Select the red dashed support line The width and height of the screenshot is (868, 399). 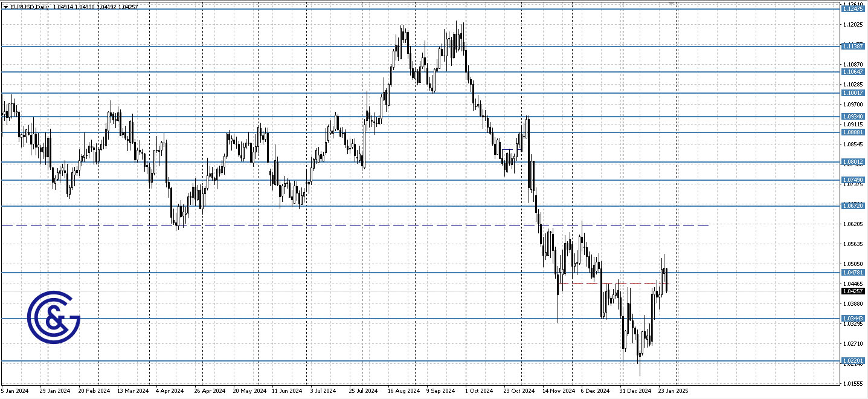[x=604, y=283]
